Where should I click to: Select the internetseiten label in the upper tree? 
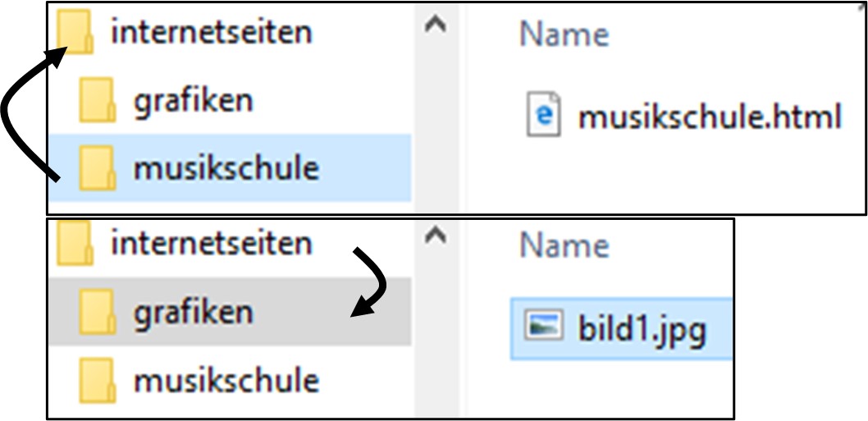(x=212, y=33)
